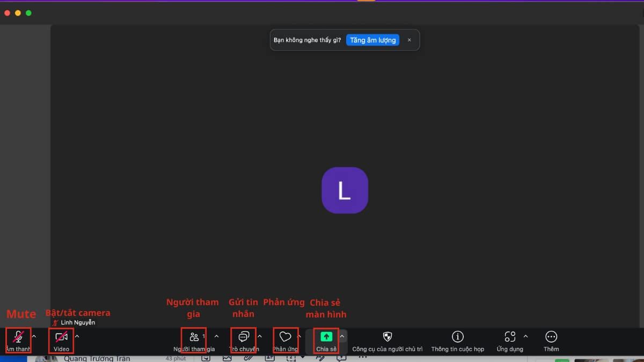
Task: Expand the arrow next to Ứng dụng
Action: coord(525,336)
